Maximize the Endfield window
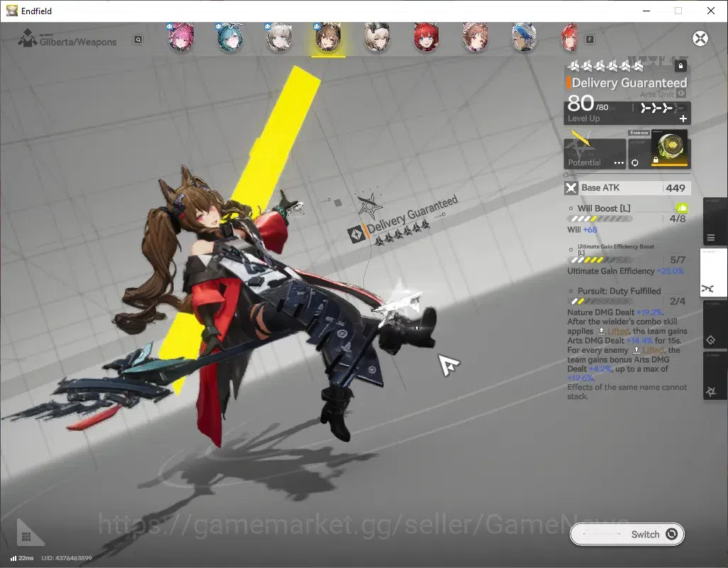Image resolution: width=728 pixels, height=568 pixels. (678, 11)
